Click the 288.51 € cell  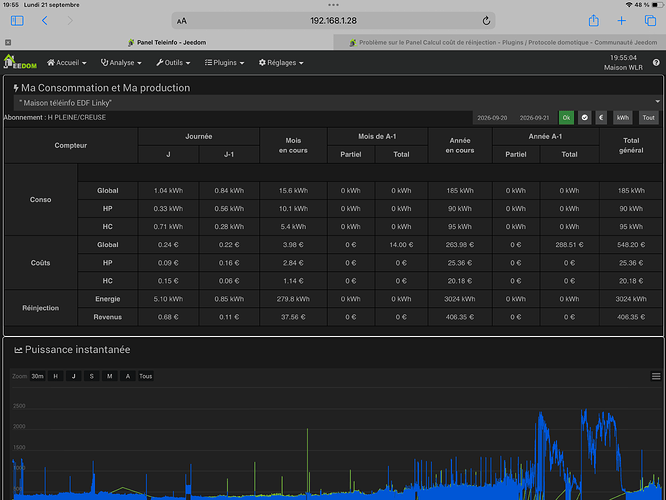(x=569, y=245)
